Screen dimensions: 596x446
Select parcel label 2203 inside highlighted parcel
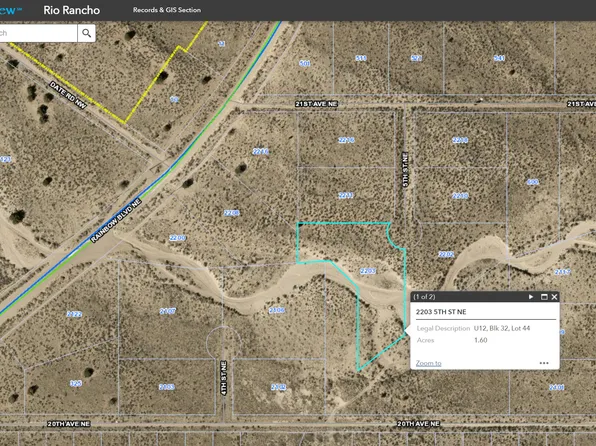[368, 271]
